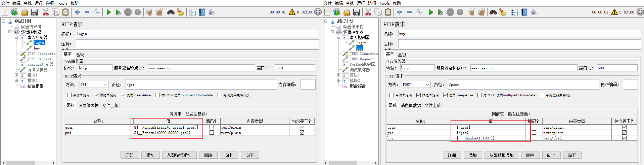Open 运行 menu in left window
This screenshot has height=165, width=644.
coord(39,3)
